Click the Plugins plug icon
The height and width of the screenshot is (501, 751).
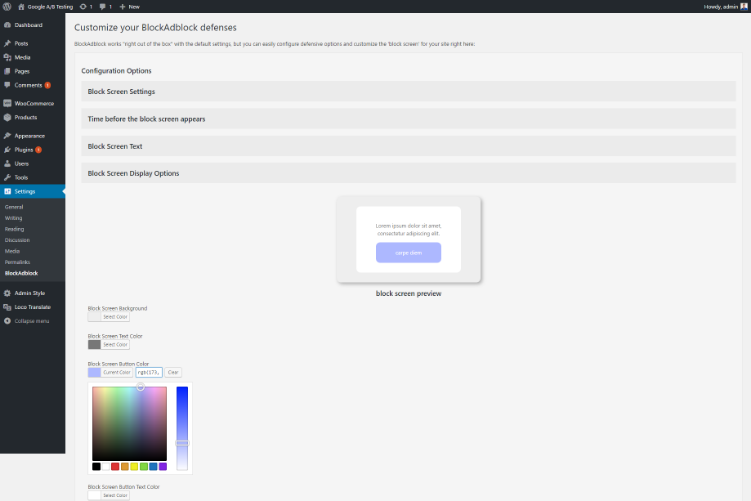click(7, 149)
